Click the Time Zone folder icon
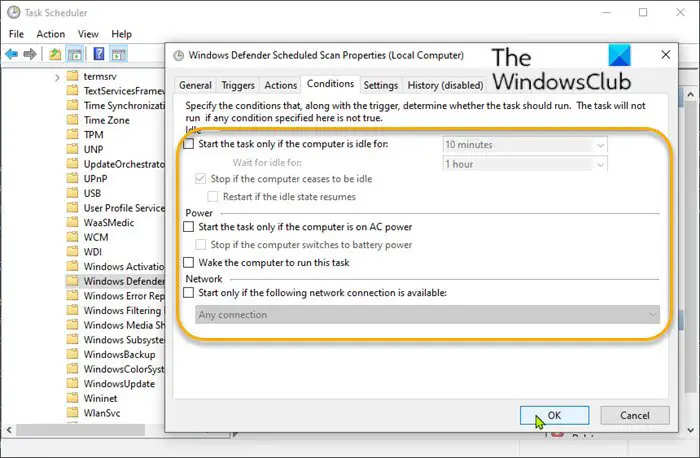Screen dimensions: 700x458 tap(72, 120)
